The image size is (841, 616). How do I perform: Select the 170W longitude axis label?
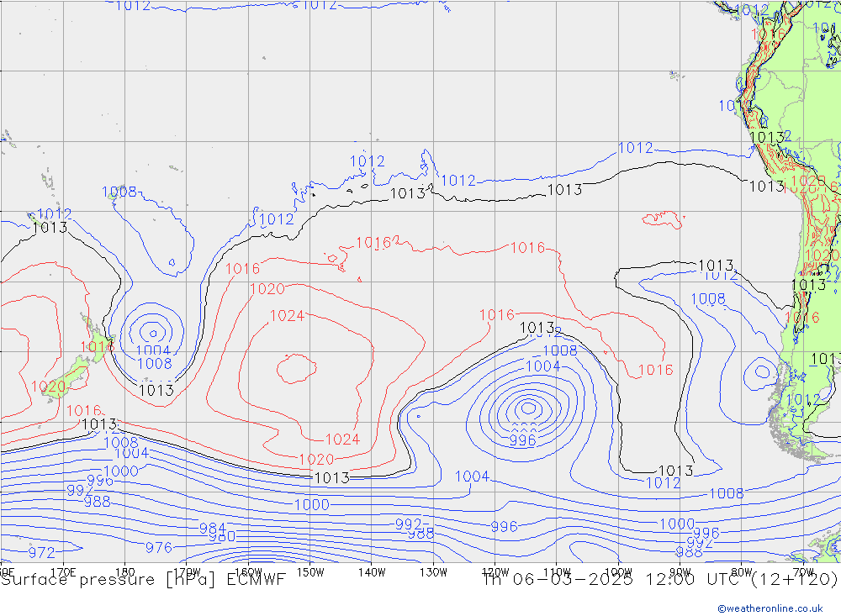(x=187, y=572)
